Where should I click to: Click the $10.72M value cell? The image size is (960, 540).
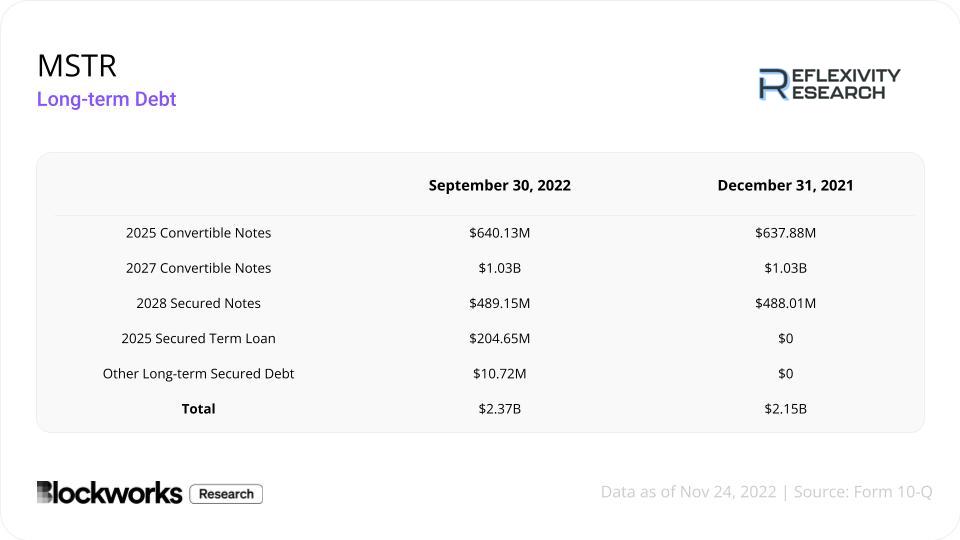[x=499, y=373]
